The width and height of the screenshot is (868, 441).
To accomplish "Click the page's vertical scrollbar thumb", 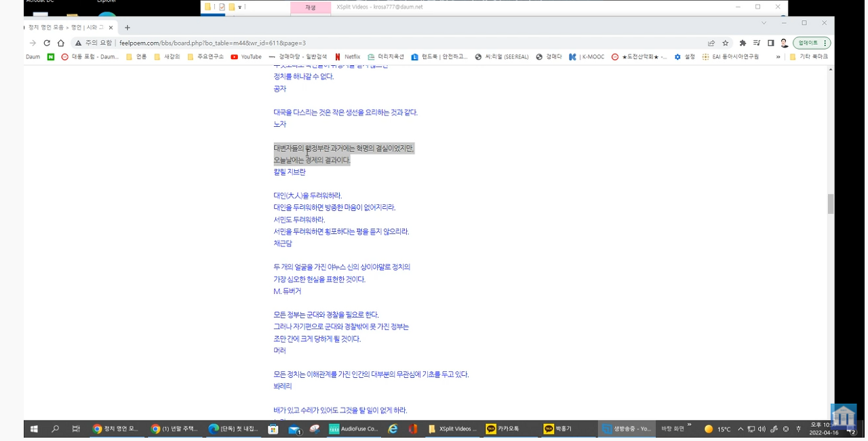I will (x=831, y=204).
